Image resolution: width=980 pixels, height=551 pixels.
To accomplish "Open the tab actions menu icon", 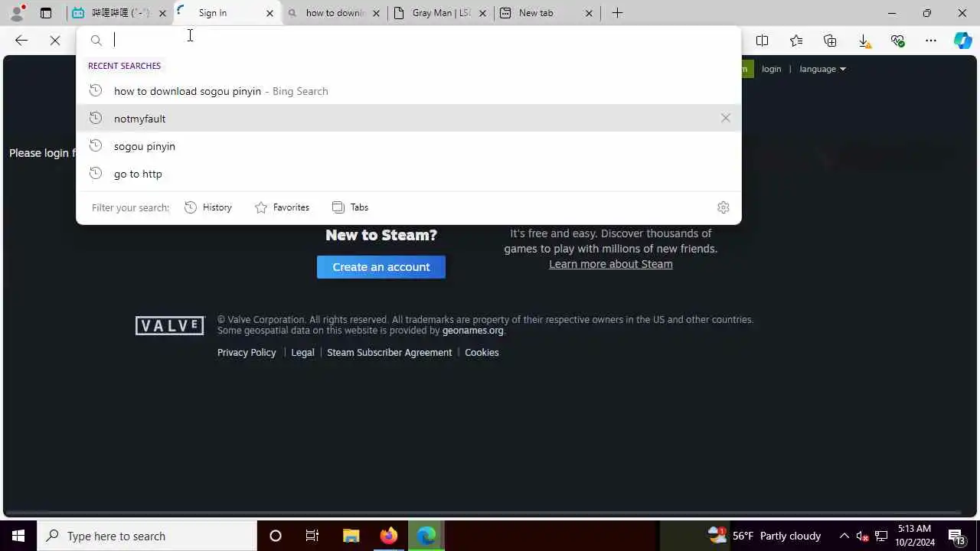I will click(x=46, y=13).
